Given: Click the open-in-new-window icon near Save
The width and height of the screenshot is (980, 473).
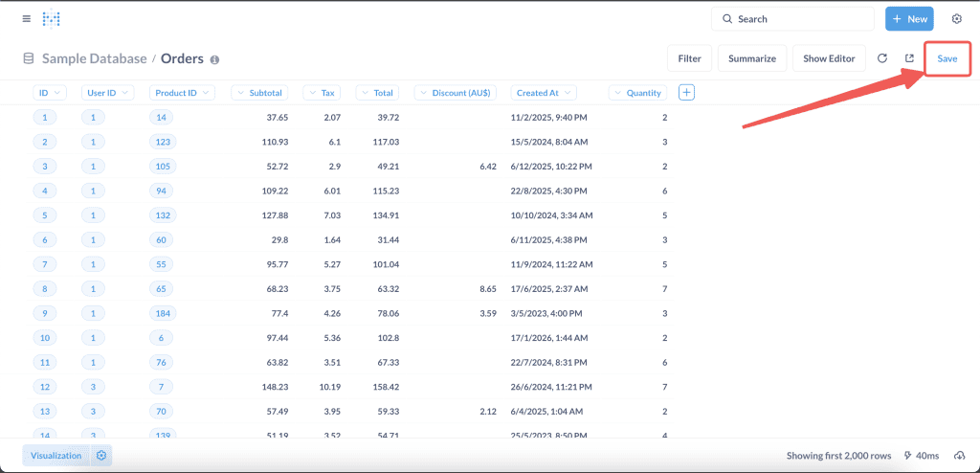Looking at the screenshot, I should (909, 58).
